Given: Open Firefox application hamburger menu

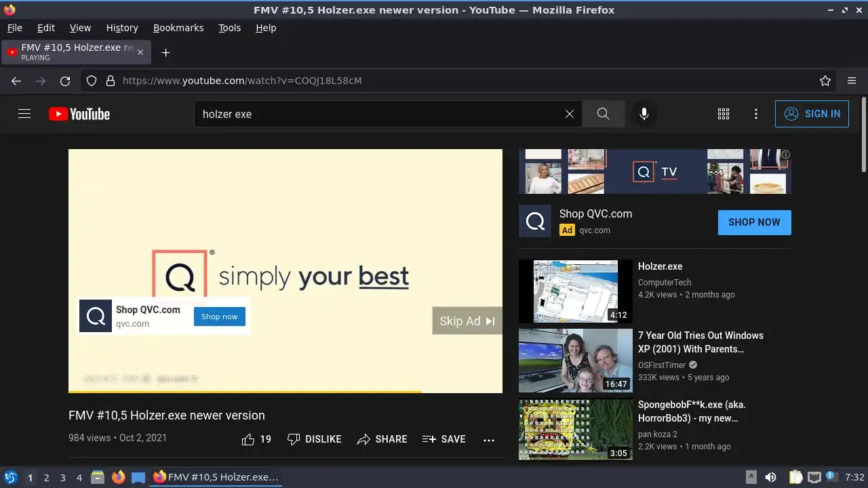Looking at the screenshot, I should click(x=852, y=81).
